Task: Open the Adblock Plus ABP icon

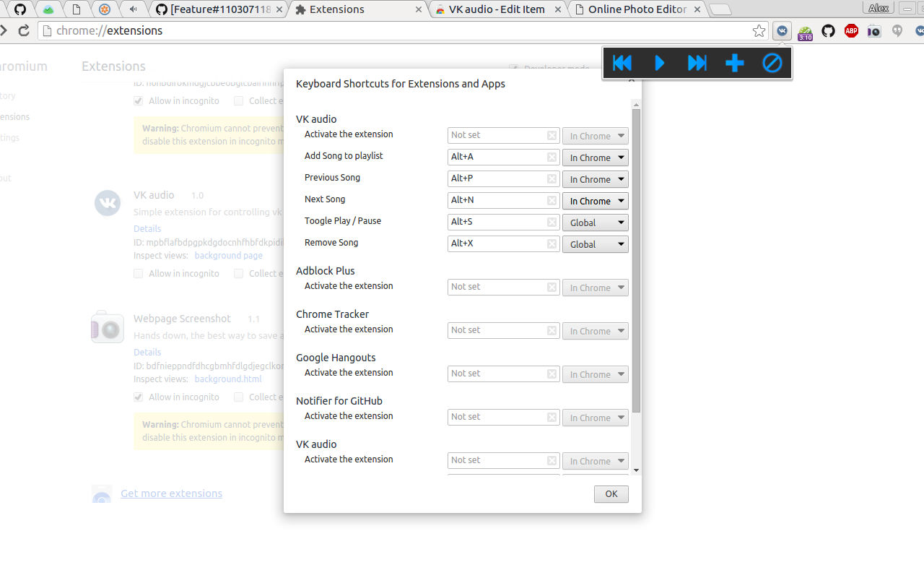Action: tap(851, 31)
